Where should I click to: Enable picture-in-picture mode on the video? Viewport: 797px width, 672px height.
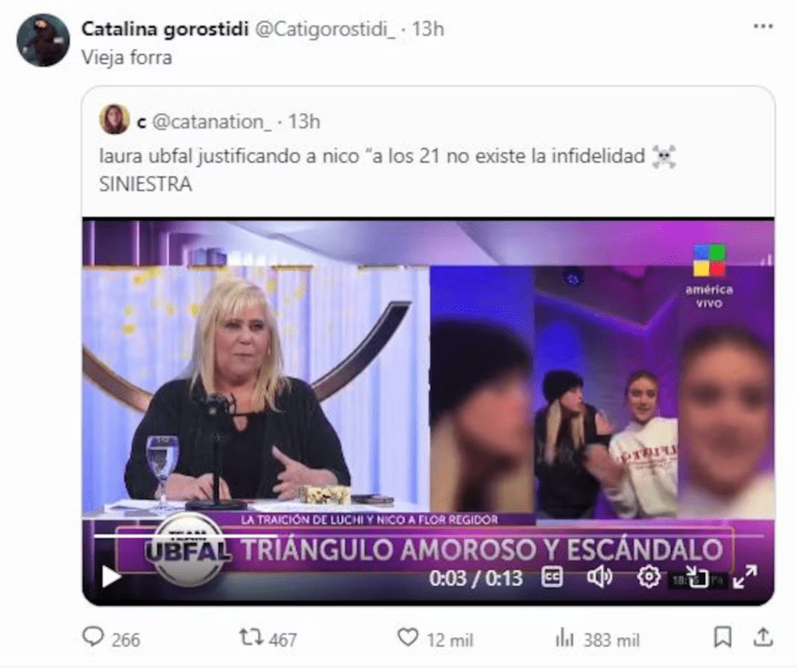click(697, 577)
